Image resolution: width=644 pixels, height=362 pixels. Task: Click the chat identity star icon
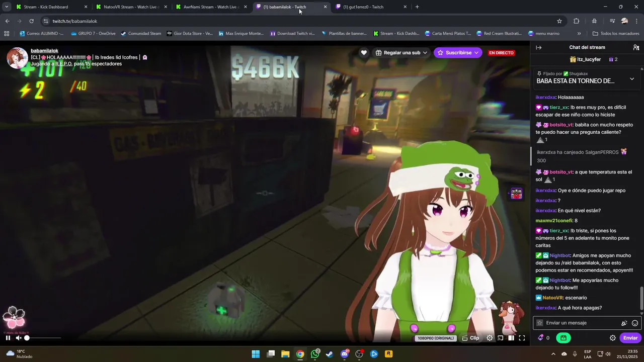pyautogui.click(x=540, y=323)
